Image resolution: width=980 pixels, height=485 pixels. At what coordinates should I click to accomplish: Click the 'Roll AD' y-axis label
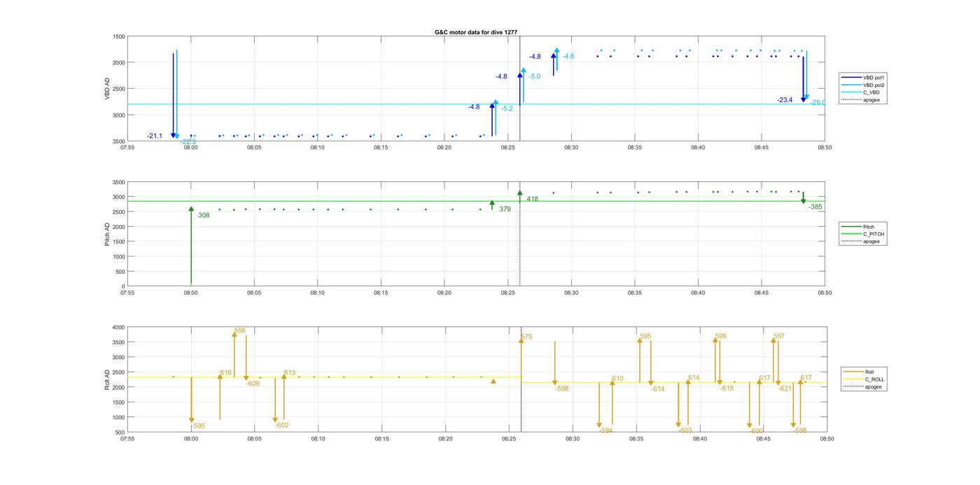click(x=108, y=380)
